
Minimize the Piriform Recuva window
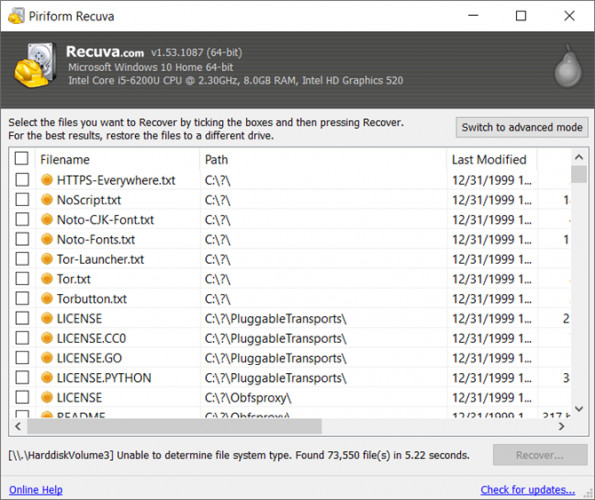click(473, 16)
